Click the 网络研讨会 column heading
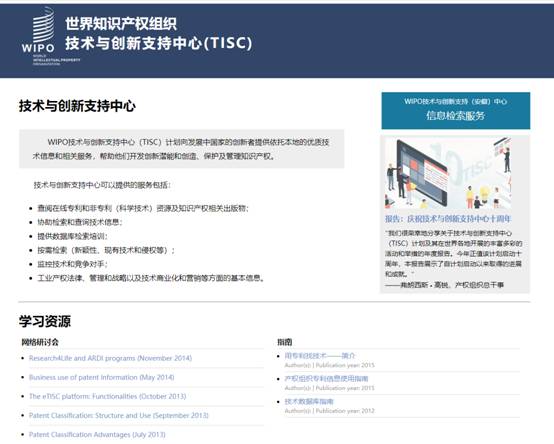 [x=40, y=342]
